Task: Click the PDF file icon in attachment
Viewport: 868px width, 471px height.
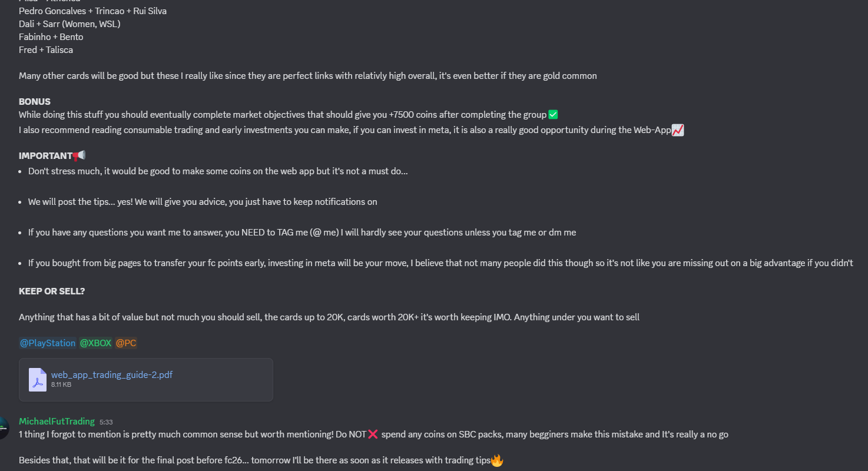Action: (x=38, y=380)
